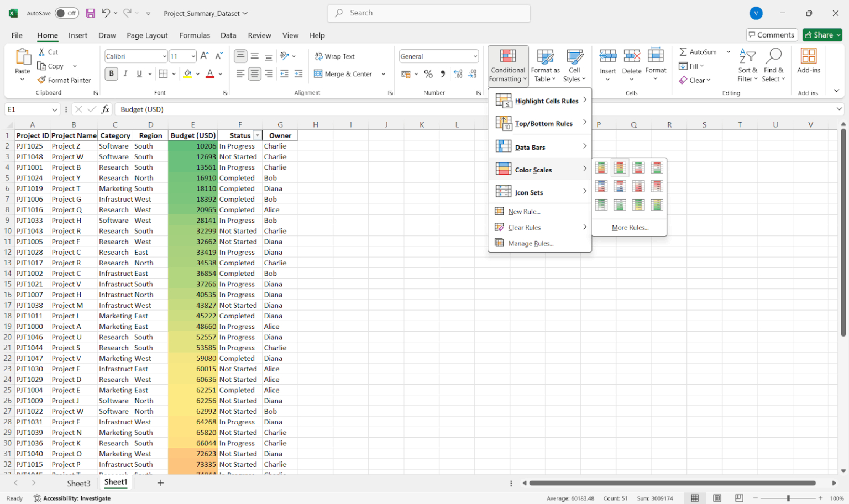Pick the Green-Yellow-Red color scale swatch
The height and width of the screenshot is (504, 849).
click(601, 167)
